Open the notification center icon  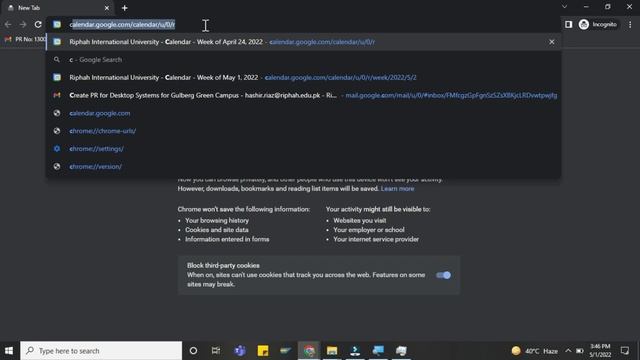pos(625,351)
